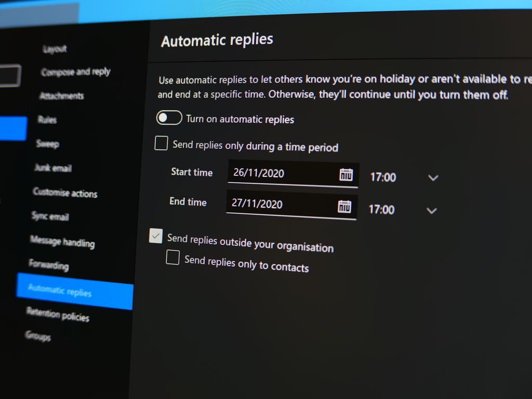Image resolution: width=532 pixels, height=399 pixels.
Task: Go to Compose and reply settings
Action: coord(76,72)
